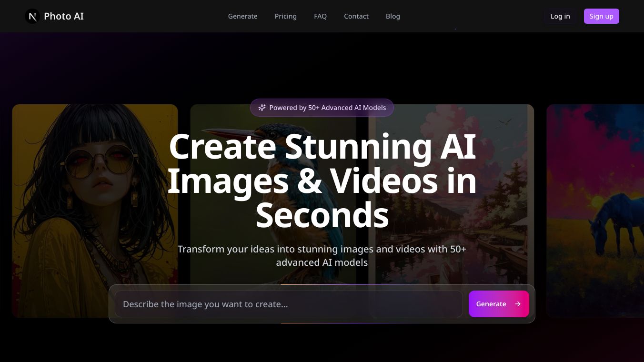
Task: Click the sparkle icon in the Powered-by badge
Action: [x=262, y=108]
